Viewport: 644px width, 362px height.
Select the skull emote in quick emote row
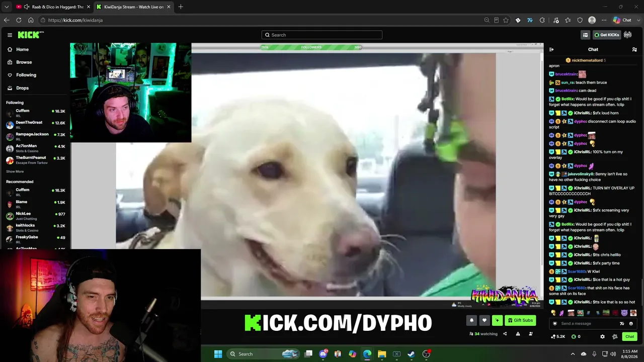553,313
